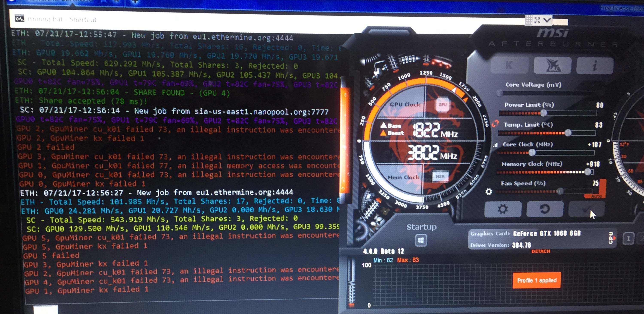Open Afterburner settings with the large gear button
The height and width of the screenshot is (314, 644).
503,209
